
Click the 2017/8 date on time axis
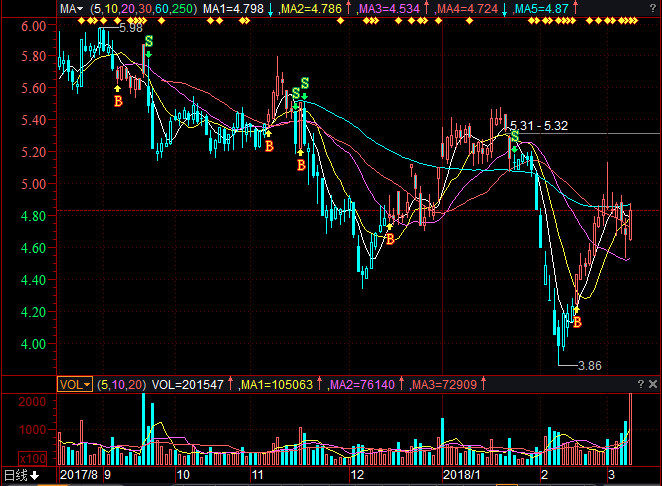click(79, 475)
